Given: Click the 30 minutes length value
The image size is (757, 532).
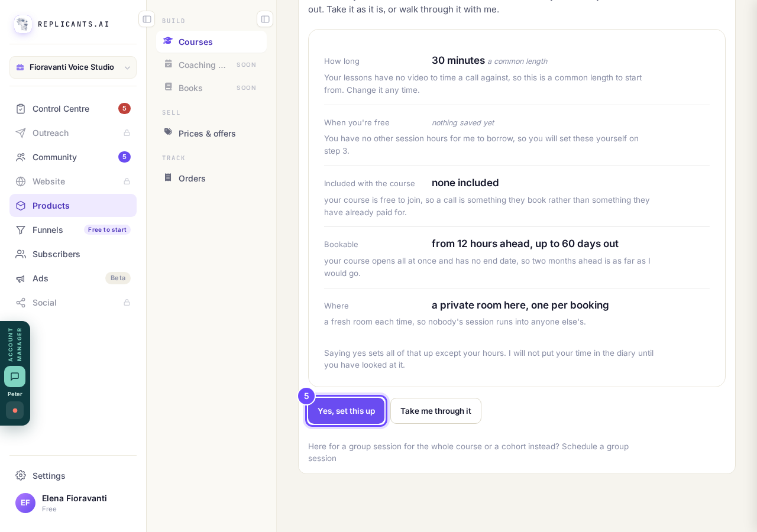Looking at the screenshot, I should click(458, 60).
